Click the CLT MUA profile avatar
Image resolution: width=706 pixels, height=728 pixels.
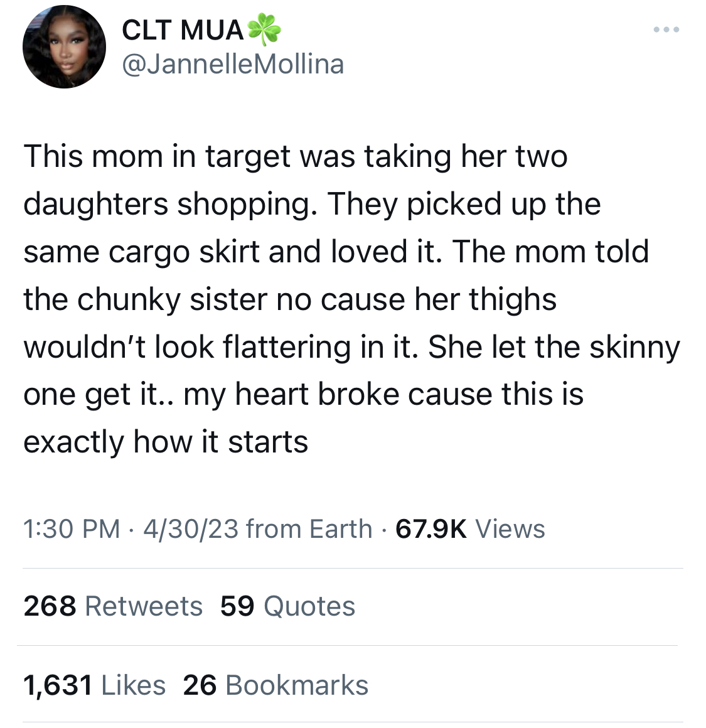coord(64,47)
